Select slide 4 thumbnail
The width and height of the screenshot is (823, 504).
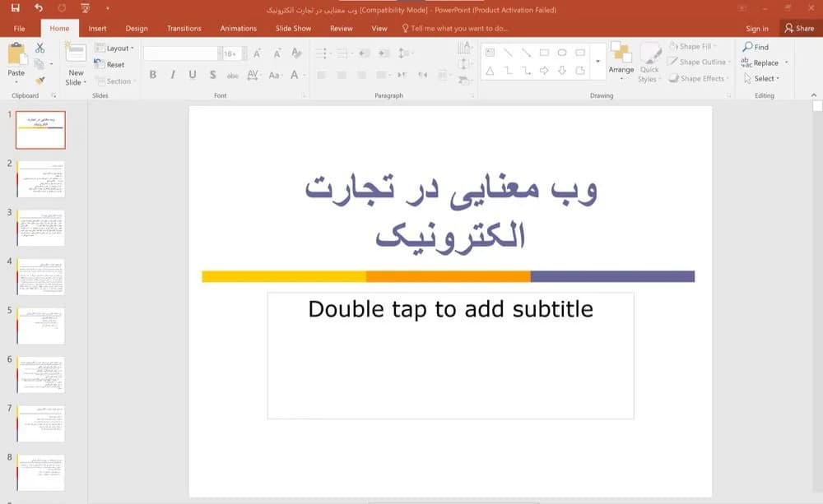tap(41, 277)
